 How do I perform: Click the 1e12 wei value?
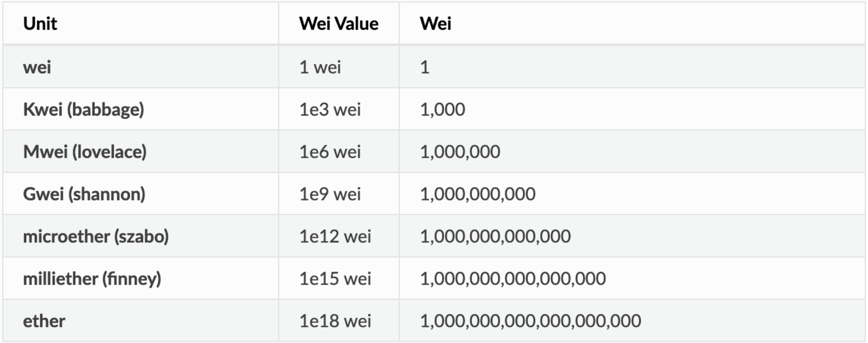[x=335, y=236]
